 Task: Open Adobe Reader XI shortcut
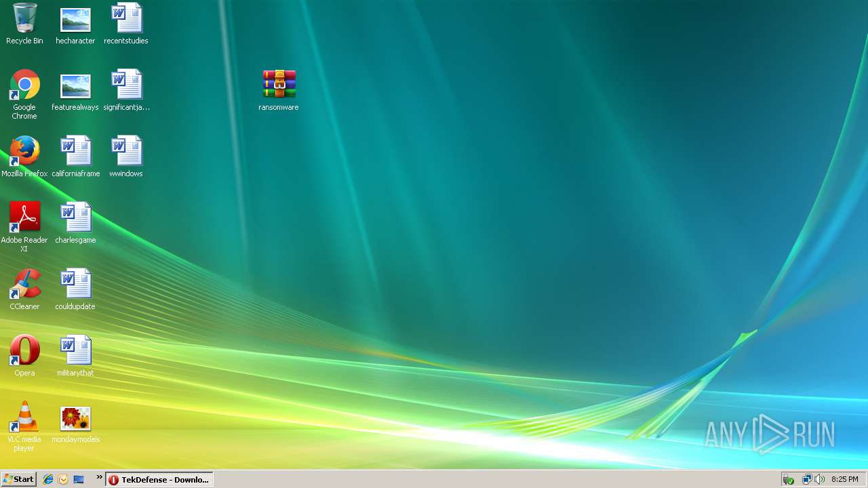point(24,227)
